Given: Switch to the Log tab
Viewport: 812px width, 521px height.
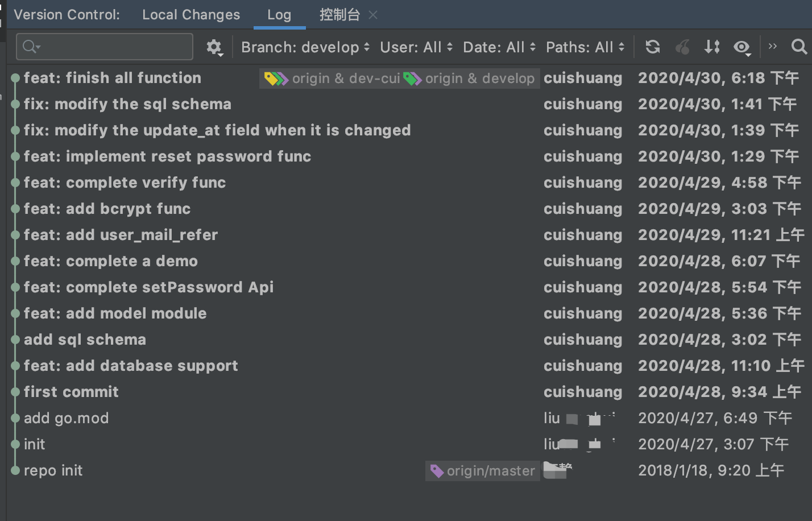Looking at the screenshot, I should pos(279,15).
